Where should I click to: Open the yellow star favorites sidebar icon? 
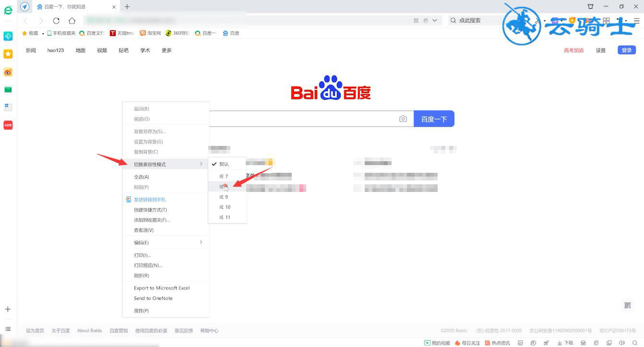tap(8, 54)
